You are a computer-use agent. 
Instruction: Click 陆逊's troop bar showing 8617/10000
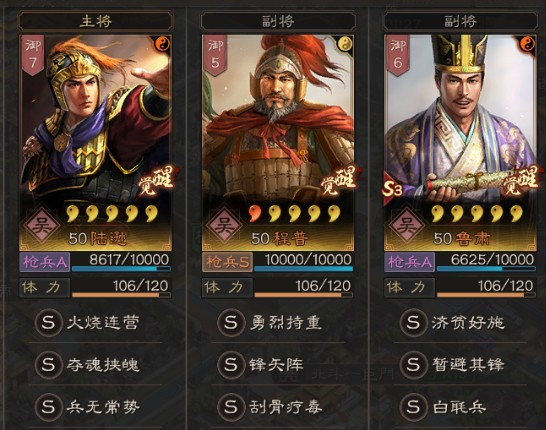(x=121, y=262)
